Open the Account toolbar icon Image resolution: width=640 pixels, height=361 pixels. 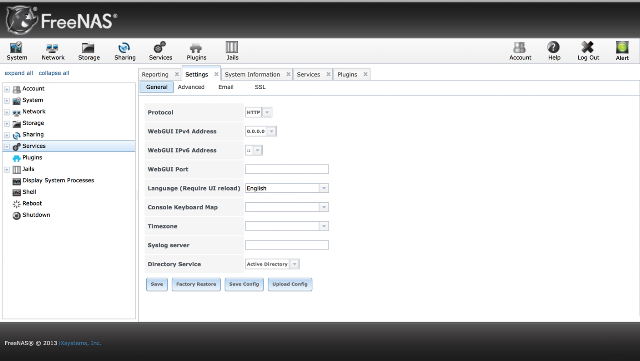click(520, 51)
